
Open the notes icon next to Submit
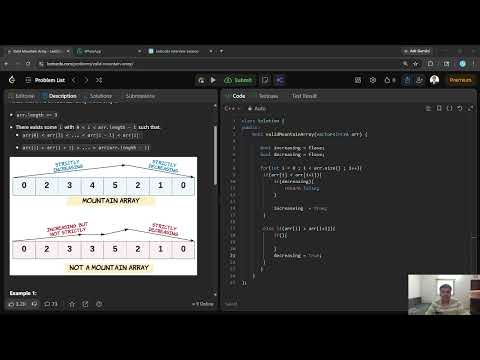(266, 80)
